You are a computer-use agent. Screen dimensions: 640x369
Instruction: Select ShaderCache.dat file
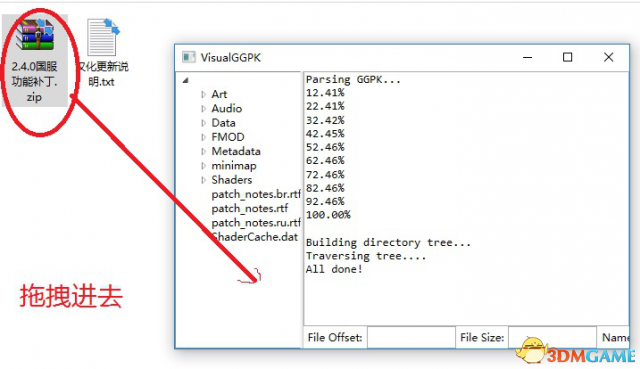(x=255, y=237)
